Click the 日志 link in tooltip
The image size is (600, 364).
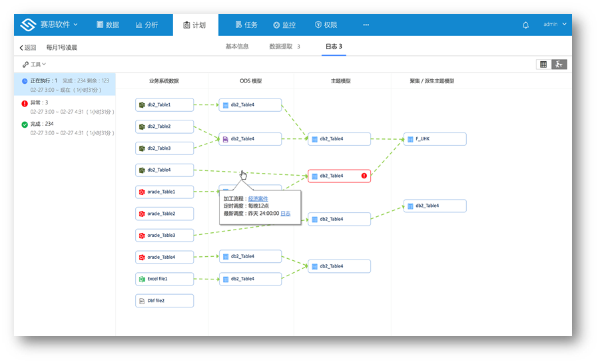point(285,214)
